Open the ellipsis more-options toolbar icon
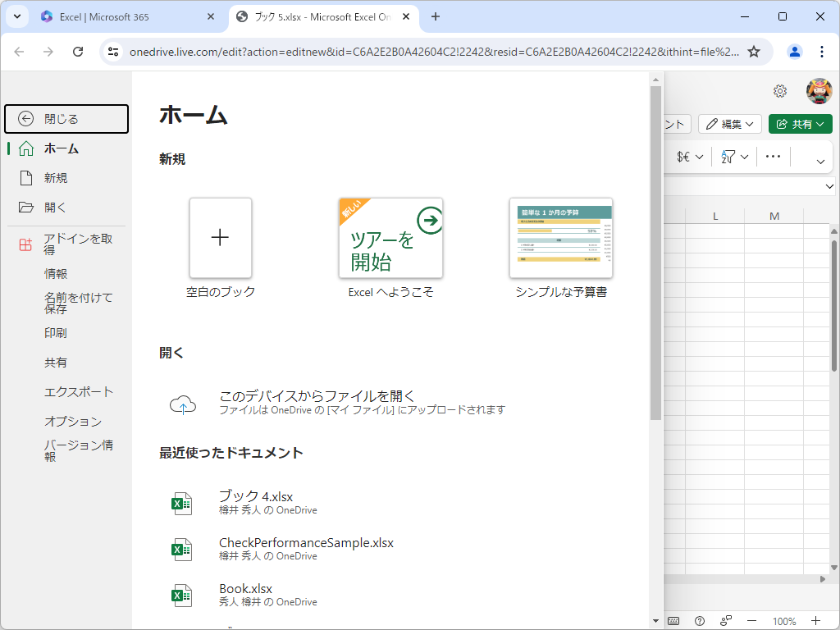The image size is (840, 630). click(x=772, y=156)
